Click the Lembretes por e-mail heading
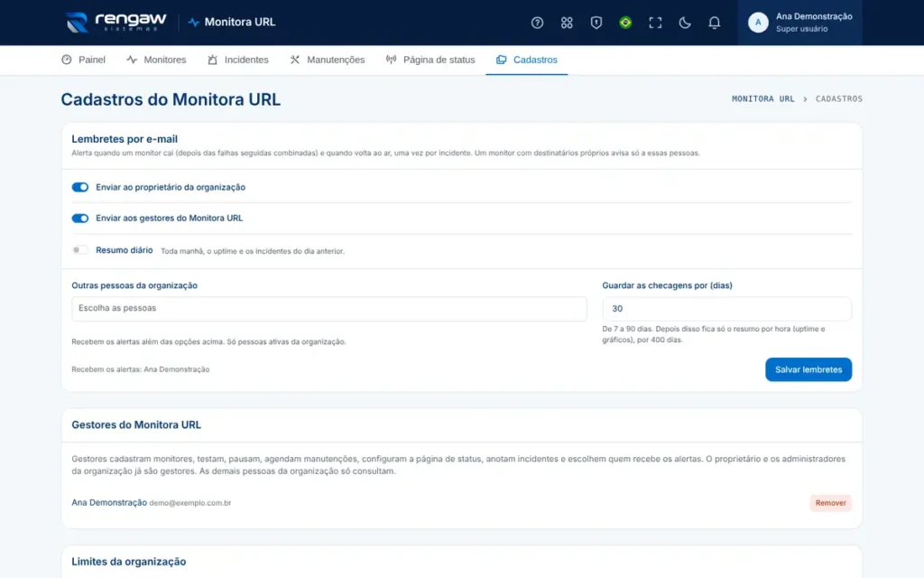The height and width of the screenshot is (578, 924). [x=125, y=139]
